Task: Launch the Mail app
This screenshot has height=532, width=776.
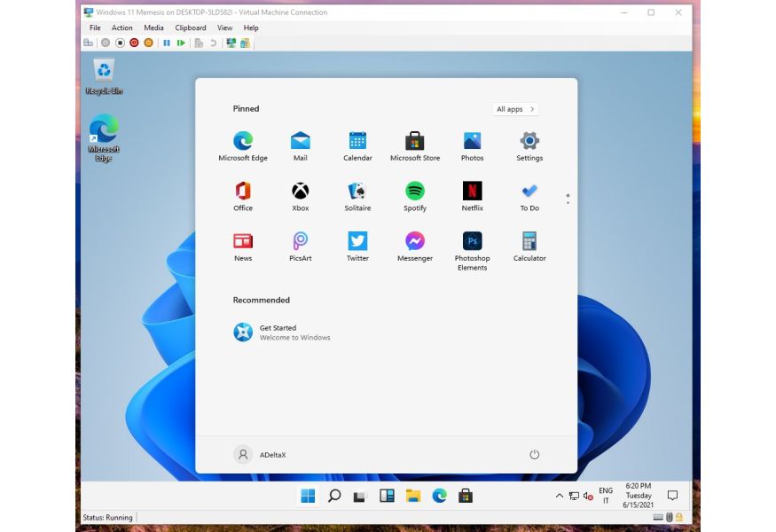Action: click(x=301, y=146)
